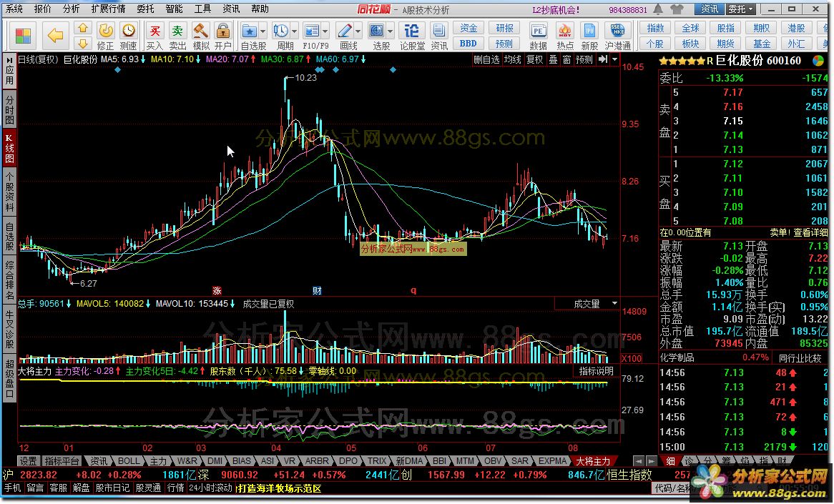Select the 大将主力 indicator tab
Screen dimensions: 834x504
point(593,461)
